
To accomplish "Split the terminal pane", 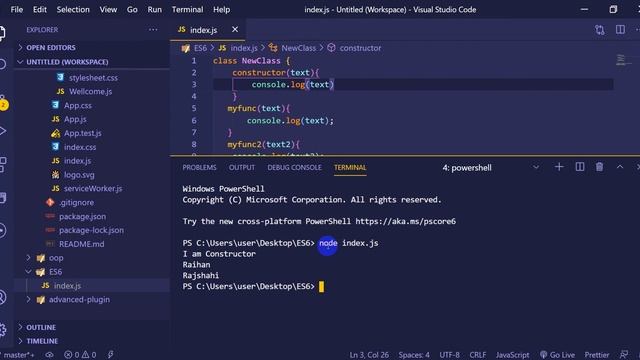I will 580,167.
